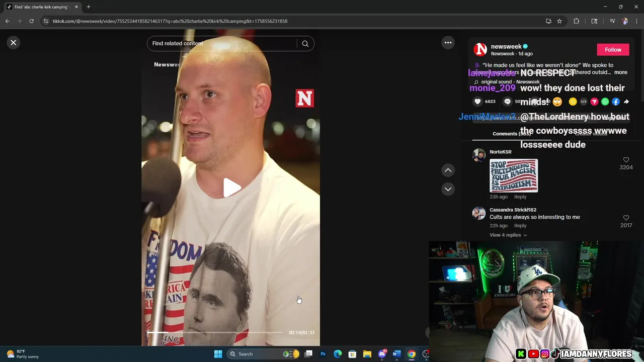The width and height of the screenshot is (644, 362).
Task: Open Windows Start menu
Action: click(218, 354)
